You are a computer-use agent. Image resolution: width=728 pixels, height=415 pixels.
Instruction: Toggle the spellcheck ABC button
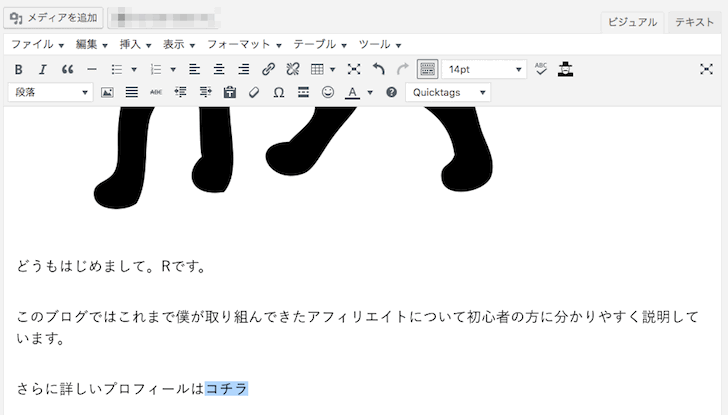541,69
